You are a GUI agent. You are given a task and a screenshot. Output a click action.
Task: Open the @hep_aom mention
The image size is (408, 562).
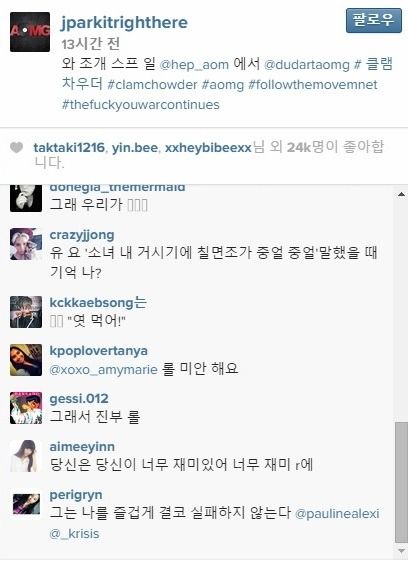coord(194,65)
